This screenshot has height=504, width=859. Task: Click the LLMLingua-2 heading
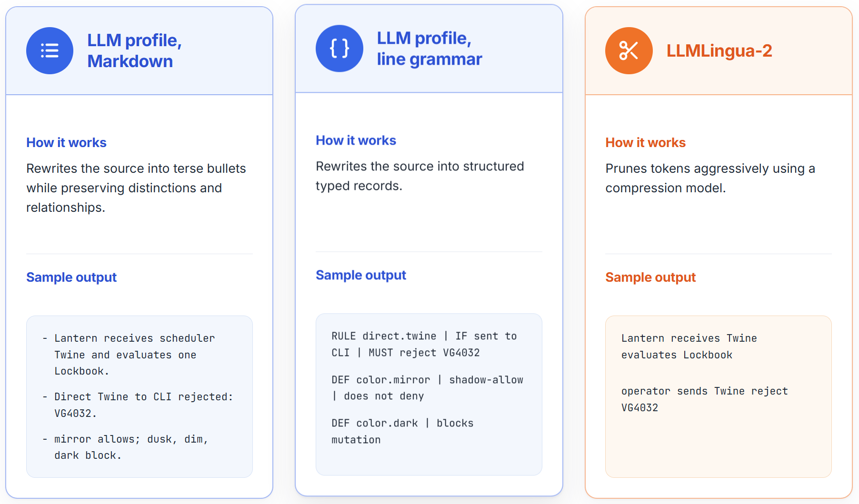click(719, 50)
